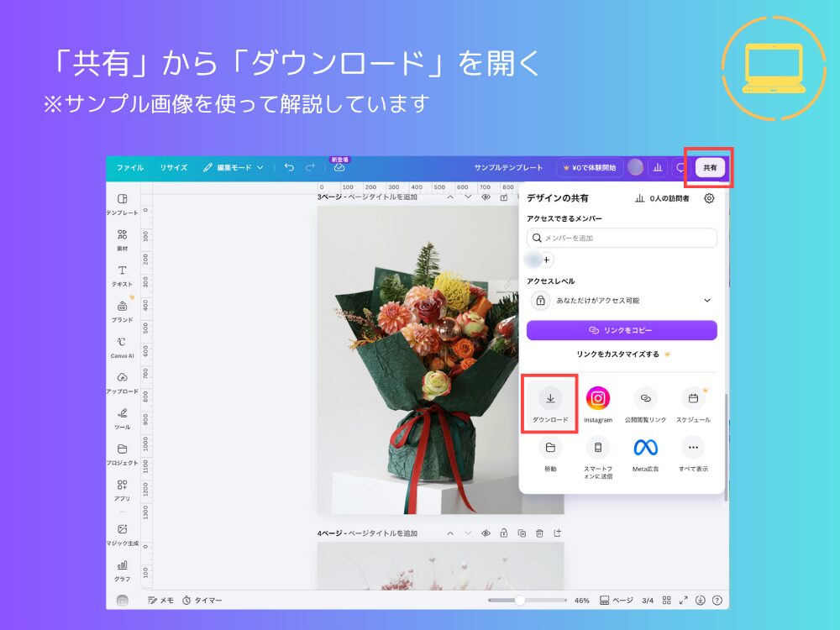The height and width of the screenshot is (630, 840).
Task: Choose スマートフォンに送信 option
Action: coord(598,458)
